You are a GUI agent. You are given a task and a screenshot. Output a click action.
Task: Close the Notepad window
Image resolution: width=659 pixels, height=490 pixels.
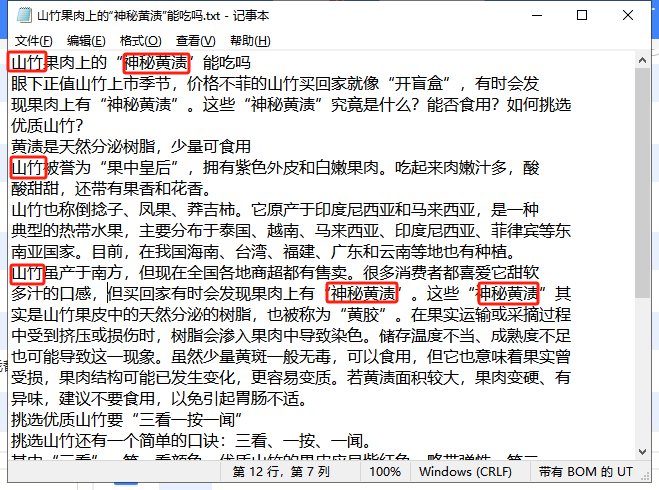click(628, 16)
